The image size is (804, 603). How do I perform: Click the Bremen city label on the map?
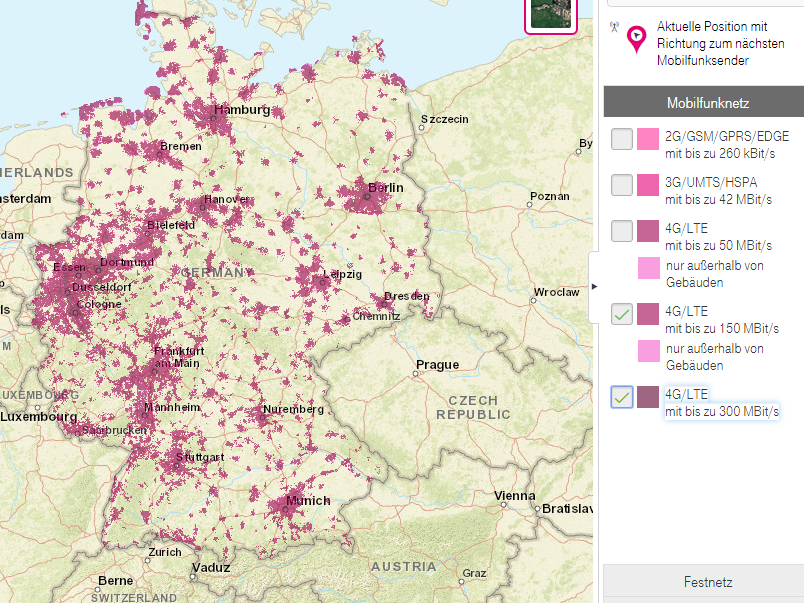coord(181,146)
